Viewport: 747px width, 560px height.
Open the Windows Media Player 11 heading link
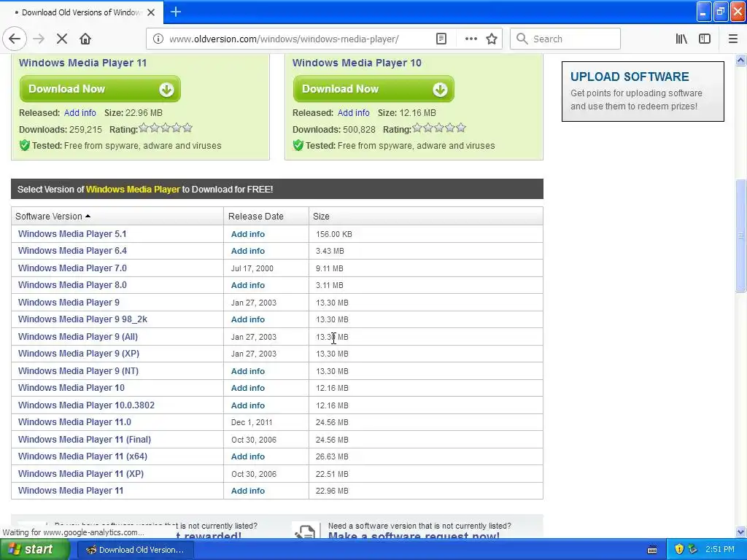pyautogui.click(x=83, y=63)
